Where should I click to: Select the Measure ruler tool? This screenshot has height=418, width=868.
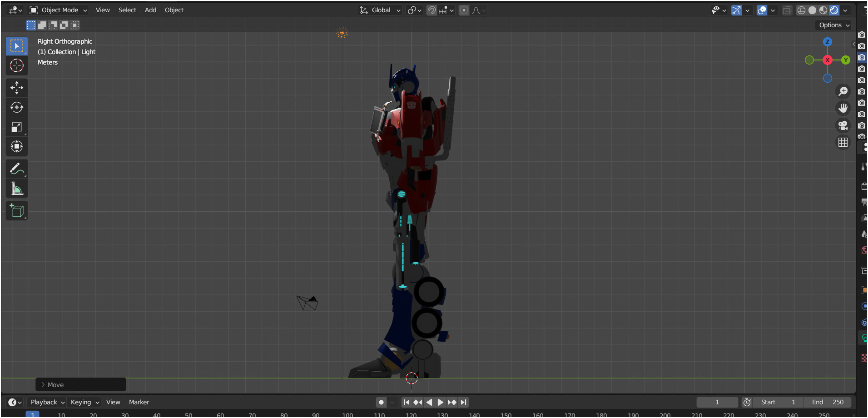point(17,188)
